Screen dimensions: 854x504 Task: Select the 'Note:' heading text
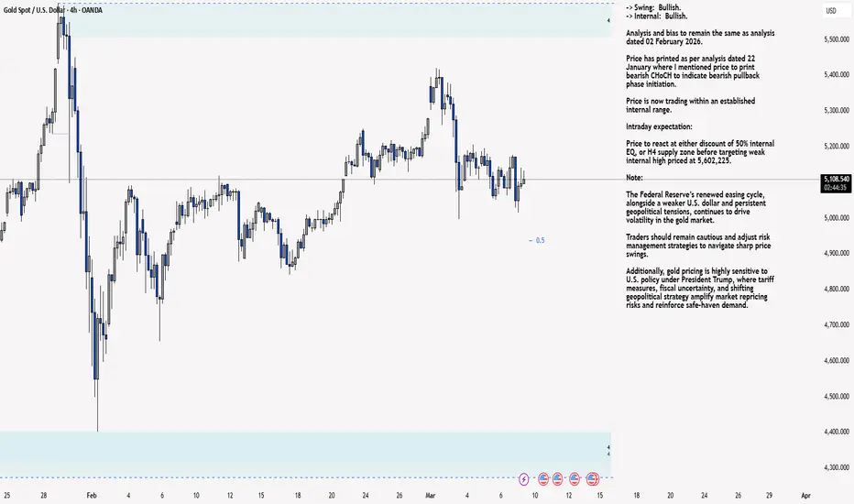pos(634,178)
